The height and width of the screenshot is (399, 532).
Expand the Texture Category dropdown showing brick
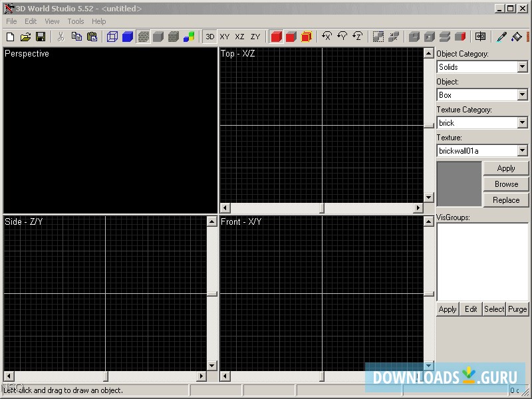pyautogui.click(x=523, y=122)
